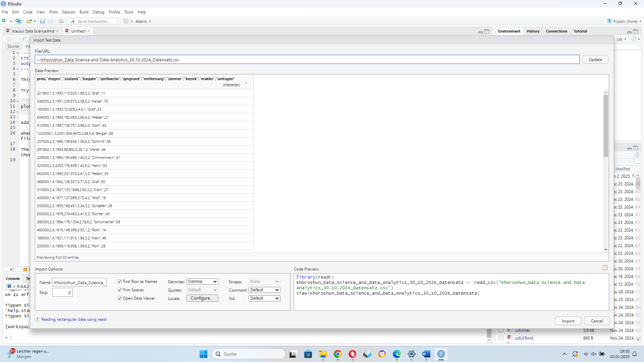The height and width of the screenshot is (362, 644).
Task: Disable Open Data Viewer checkbox
Action: pyautogui.click(x=120, y=298)
